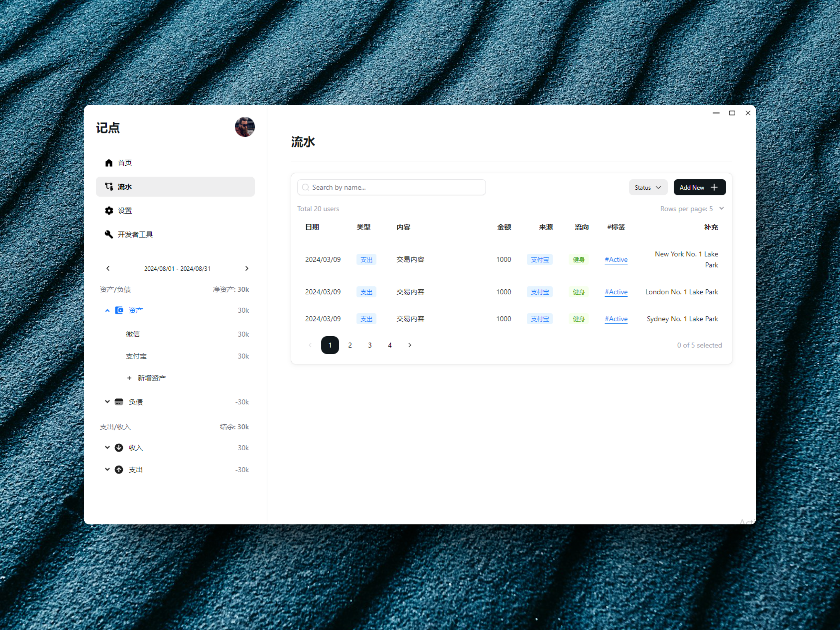Click 健身 chip in Sydney row

[579, 319]
